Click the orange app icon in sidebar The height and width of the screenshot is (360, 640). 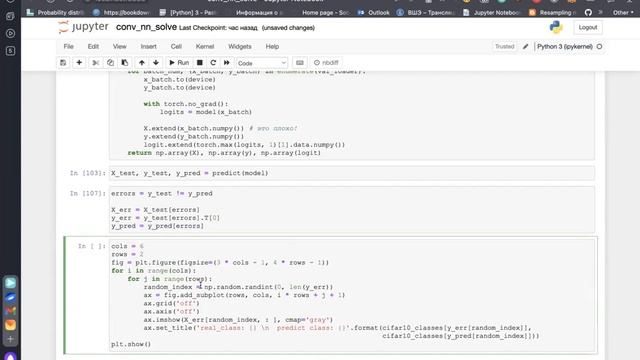11,324
